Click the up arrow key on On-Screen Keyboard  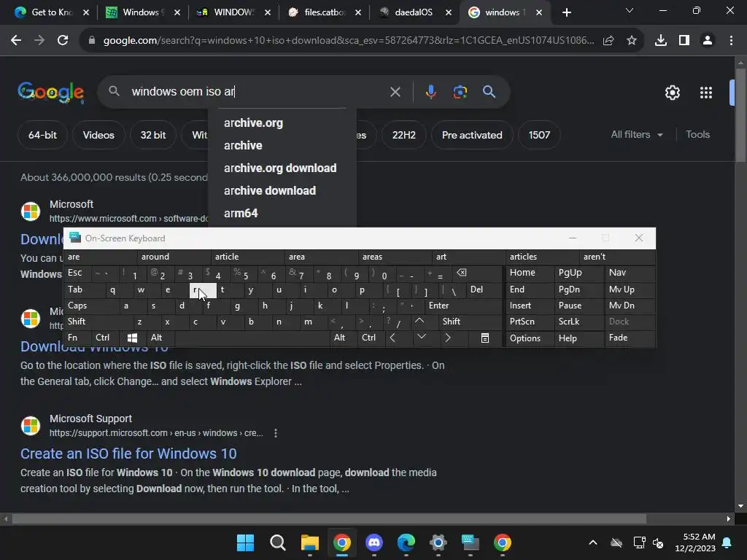419,322
